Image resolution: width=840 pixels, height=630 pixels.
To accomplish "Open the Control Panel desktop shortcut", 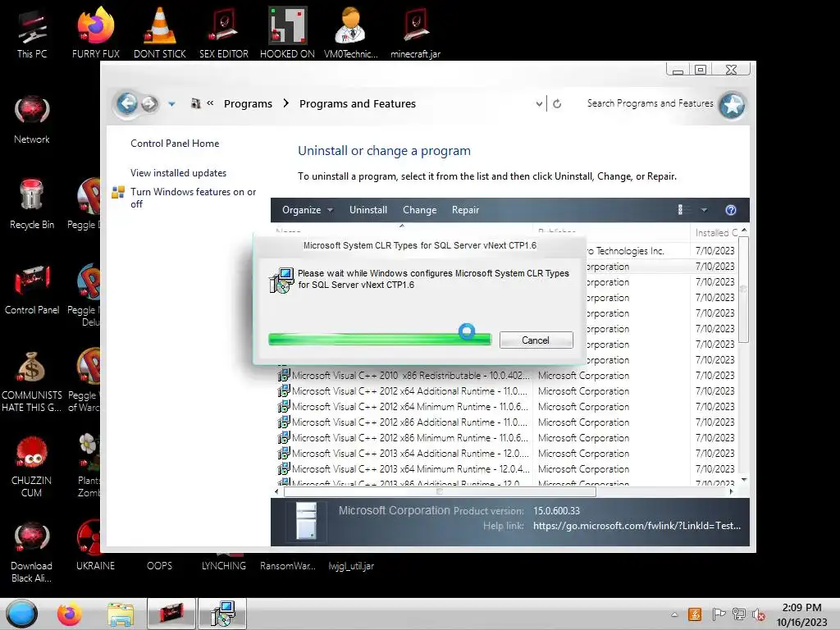I will click(32, 290).
